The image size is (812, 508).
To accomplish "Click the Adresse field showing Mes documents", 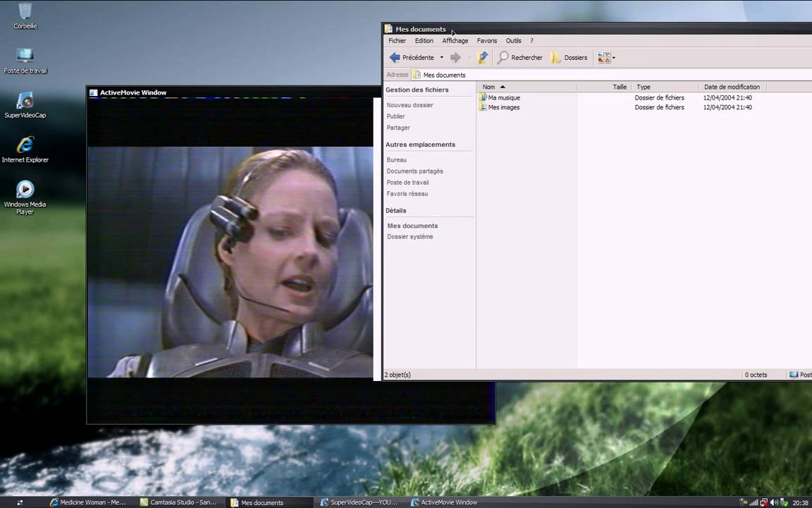I will tap(611, 75).
